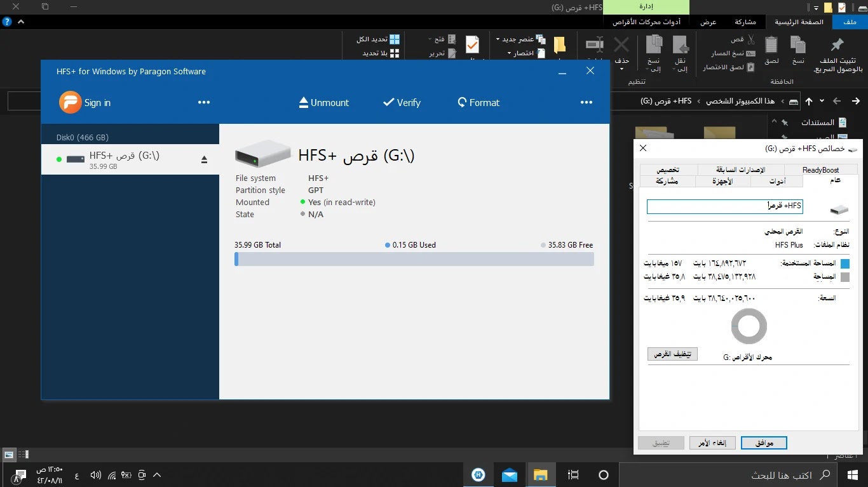
Task: Select HFS+ volume G:\ in the disk list
Action: (130, 159)
